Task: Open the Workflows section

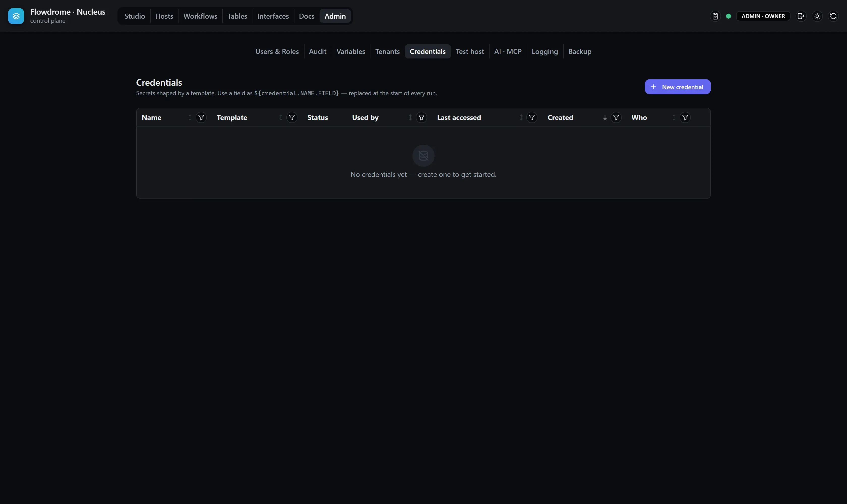Action: click(200, 16)
